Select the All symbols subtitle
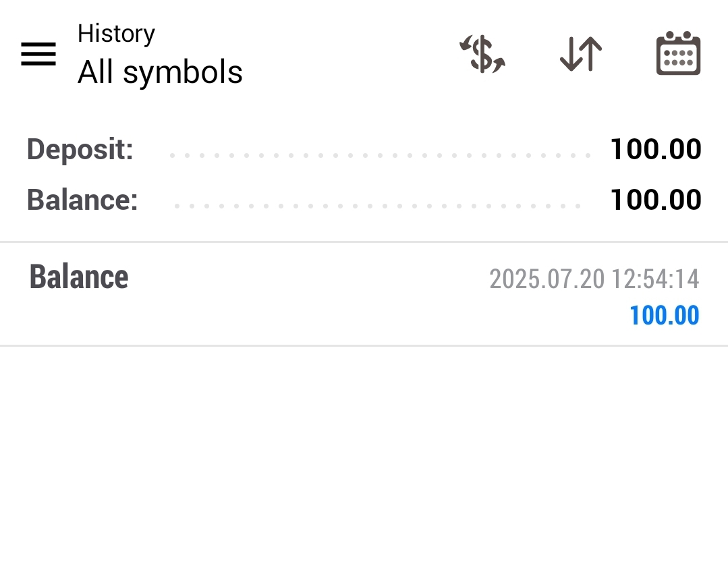 click(160, 72)
